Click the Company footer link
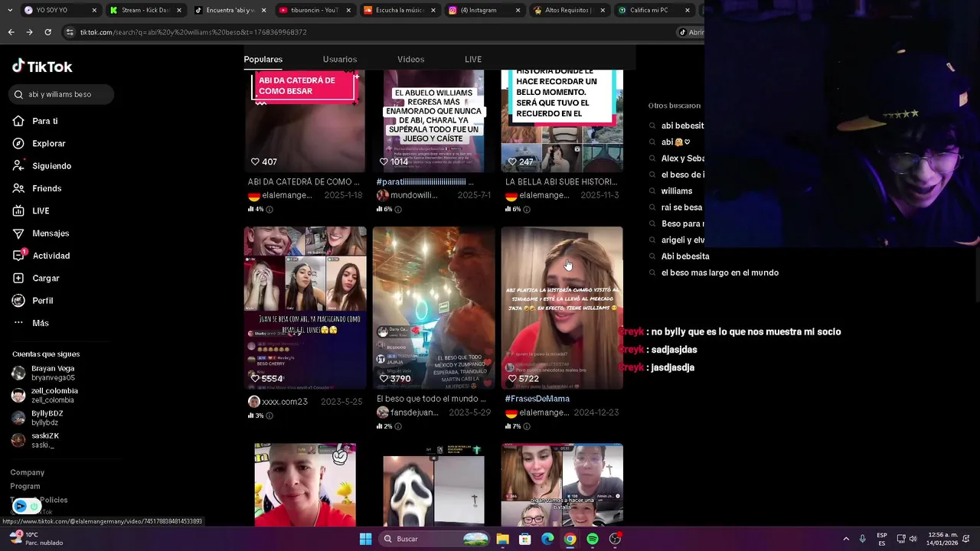 coord(28,472)
